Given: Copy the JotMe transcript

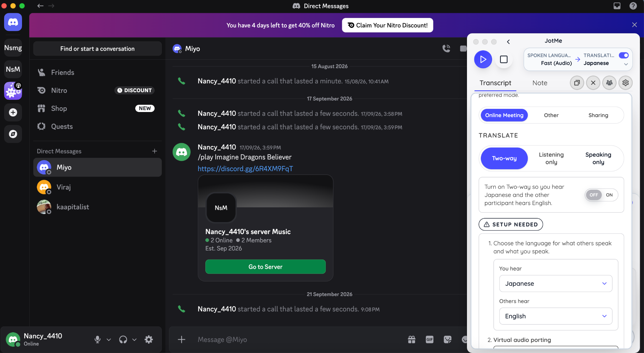Looking at the screenshot, I should [x=577, y=83].
